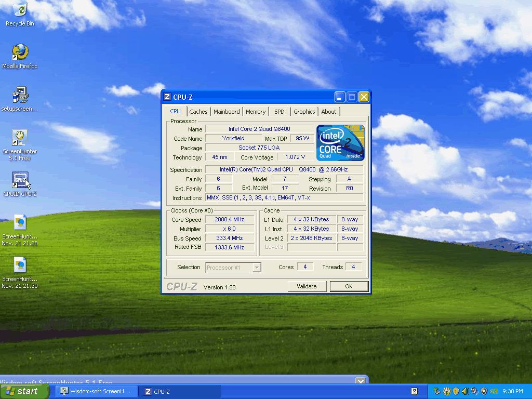
Task: Close the ScreenHunter window at screen bottom
Action: [x=361, y=381]
